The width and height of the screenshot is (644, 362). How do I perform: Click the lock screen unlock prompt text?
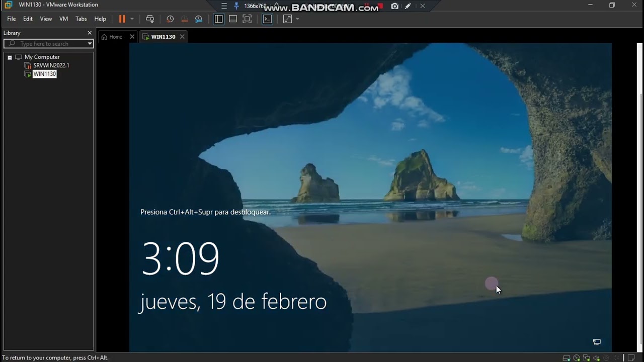tap(205, 212)
